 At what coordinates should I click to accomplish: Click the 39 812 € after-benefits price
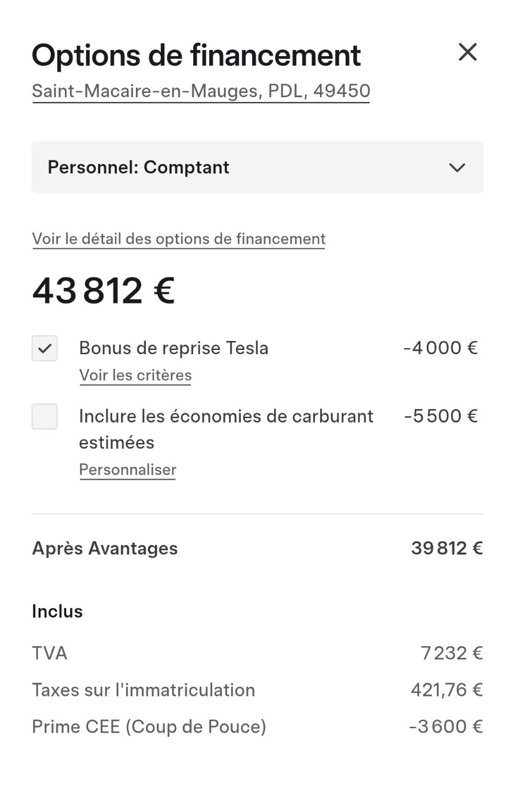click(447, 548)
